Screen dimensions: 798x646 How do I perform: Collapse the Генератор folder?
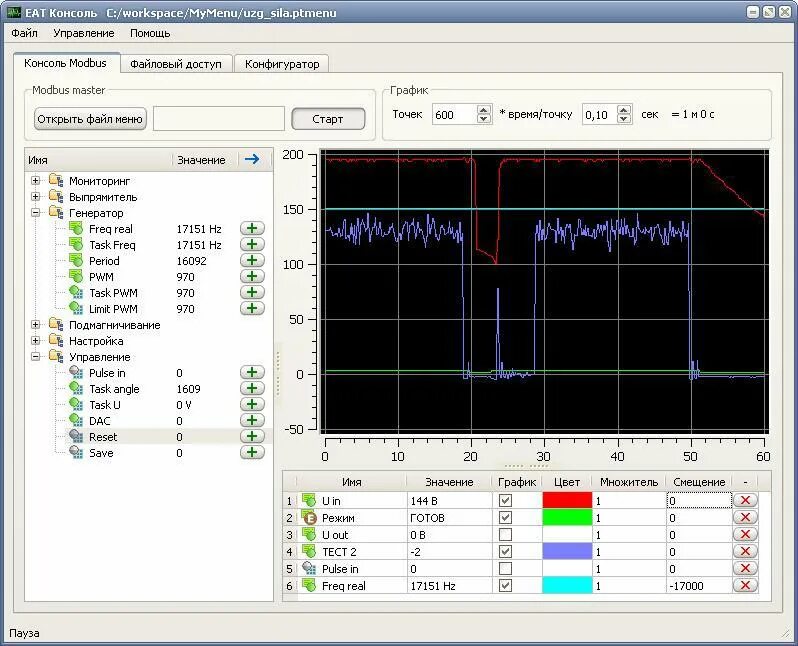[x=35, y=212]
